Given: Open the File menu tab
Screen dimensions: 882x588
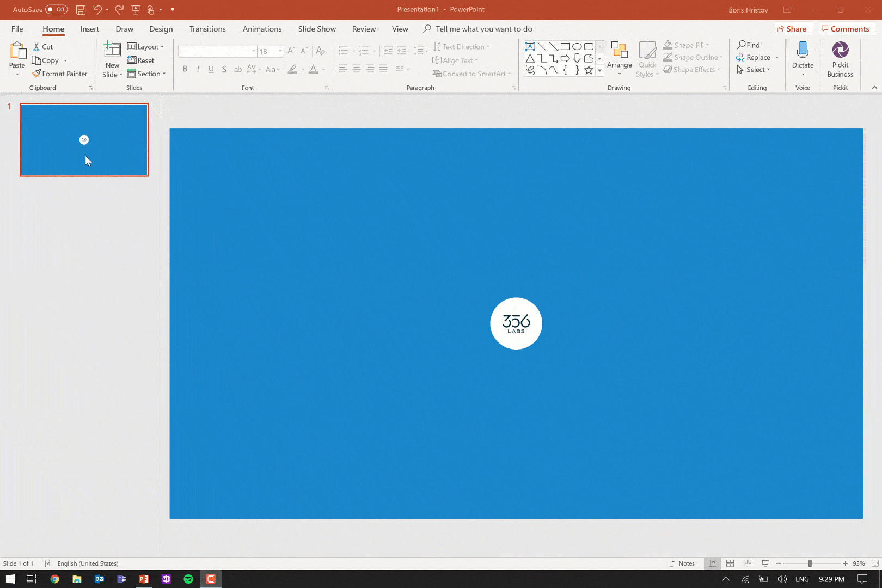Looking at the screenshot, I should pos(17,29).
